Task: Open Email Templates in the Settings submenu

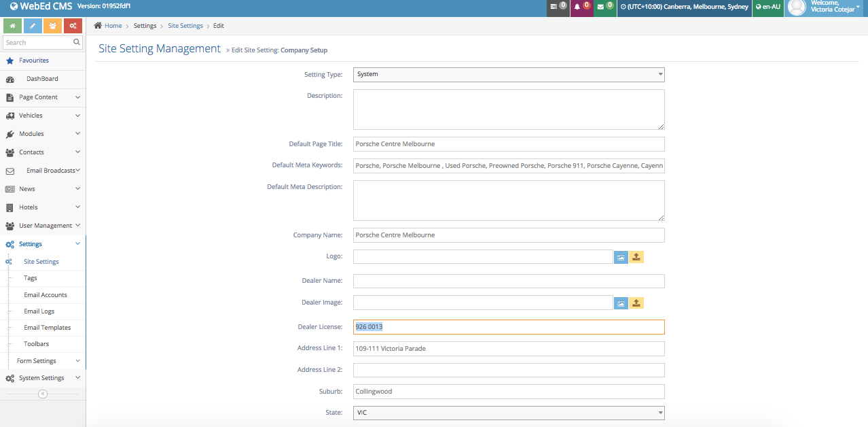Action: pos(47,328)
